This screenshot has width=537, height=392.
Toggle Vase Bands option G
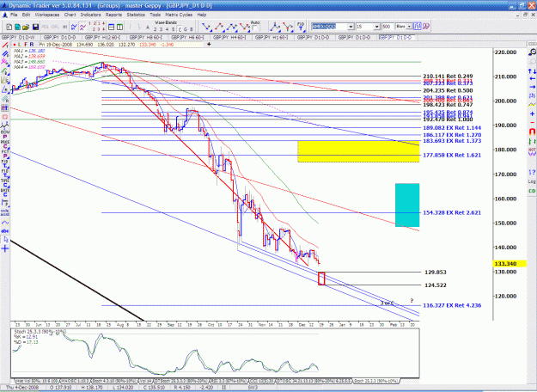(186, 29)
